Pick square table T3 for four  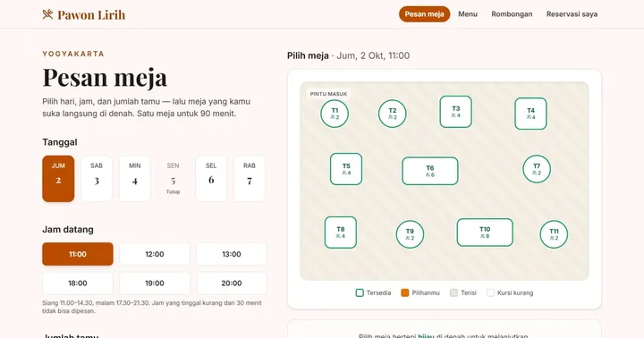tap(456, 112)
